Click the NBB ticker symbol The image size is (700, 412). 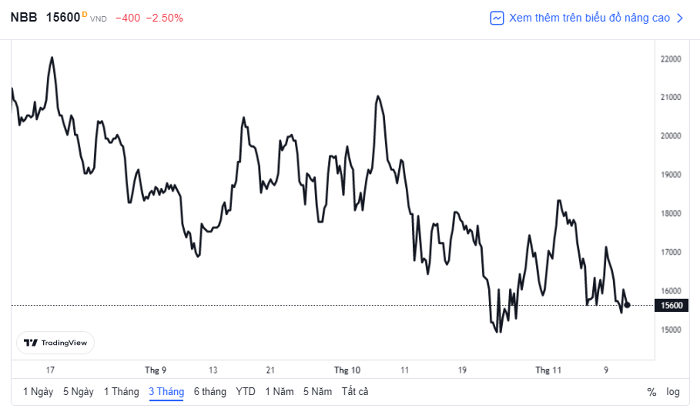24,17
